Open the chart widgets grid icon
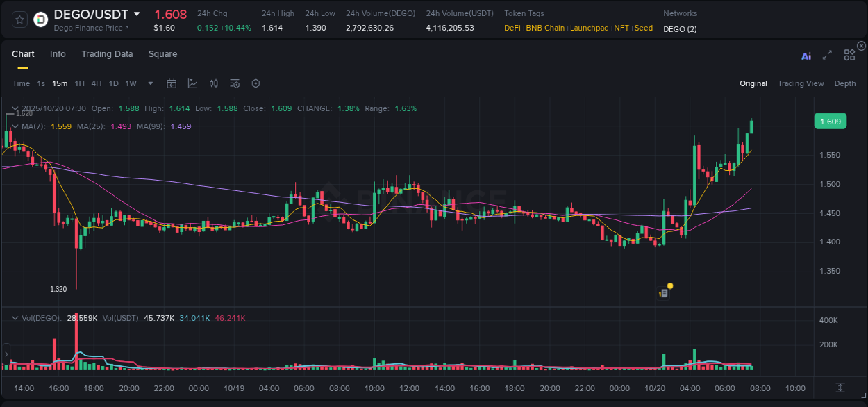 (849, 56)
